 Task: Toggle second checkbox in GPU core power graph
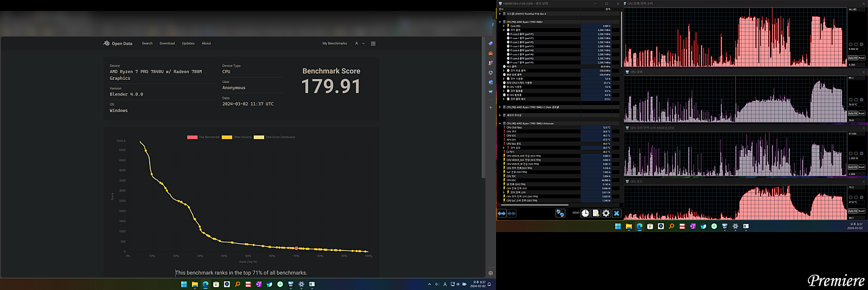(856, 153)
